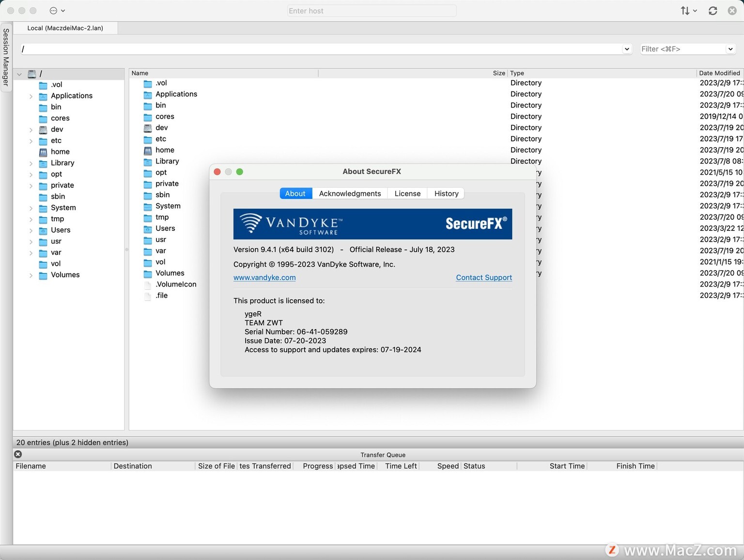Expand the dev tree node
Viewport: 744px width, 560px height.
tap(31, 130)
